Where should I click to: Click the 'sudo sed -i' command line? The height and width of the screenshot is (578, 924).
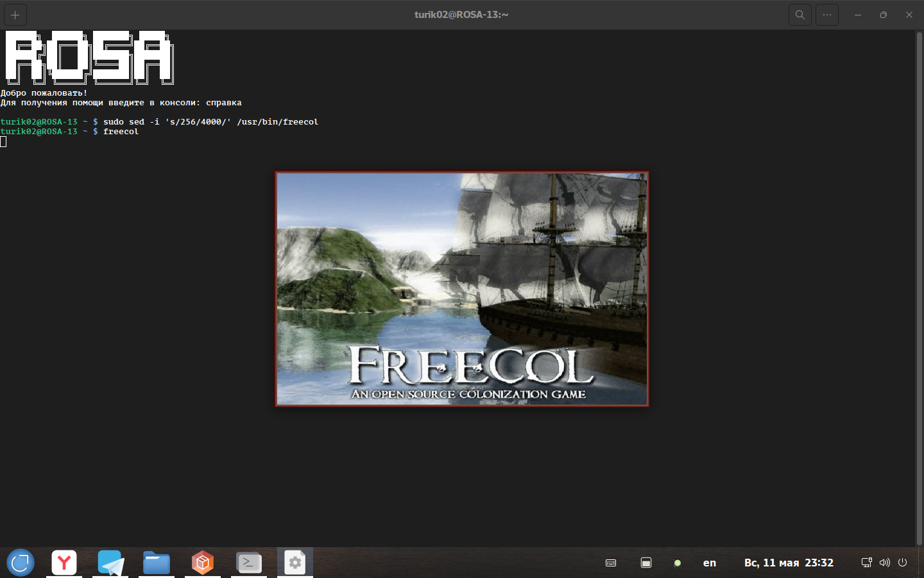(210, 122)
